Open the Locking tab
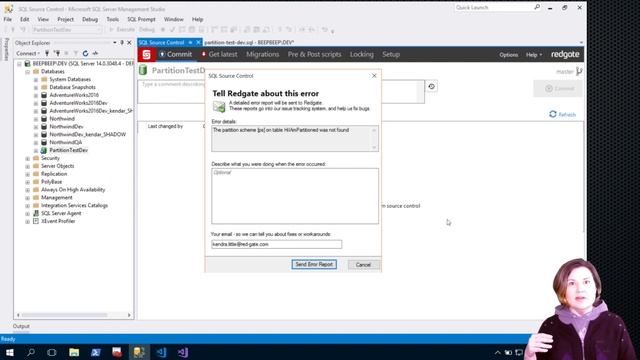The height and width of the screenshot is (360, 640). point(362,54)
